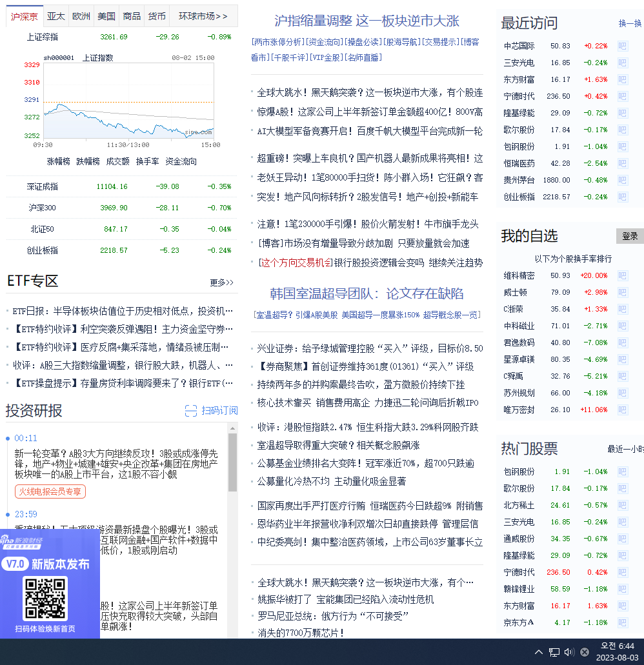Click the 吧 icon beside 赣锋锂业

pyautogui.click(x=622, y=589)
